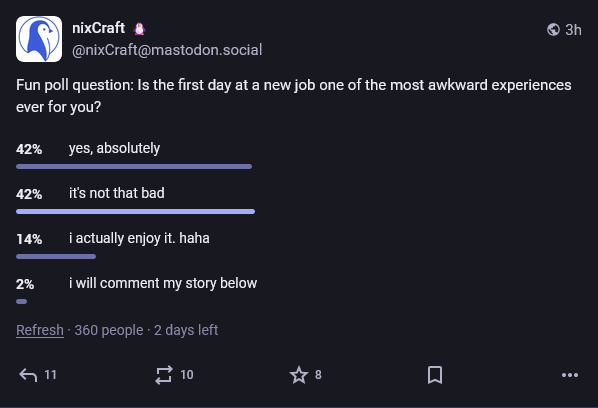Open the 3h post timestamp

pos(573,30)
